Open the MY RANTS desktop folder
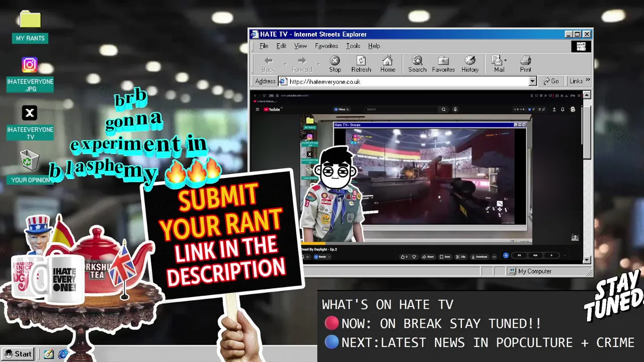The image size is (644, 362). coord(30,27)
